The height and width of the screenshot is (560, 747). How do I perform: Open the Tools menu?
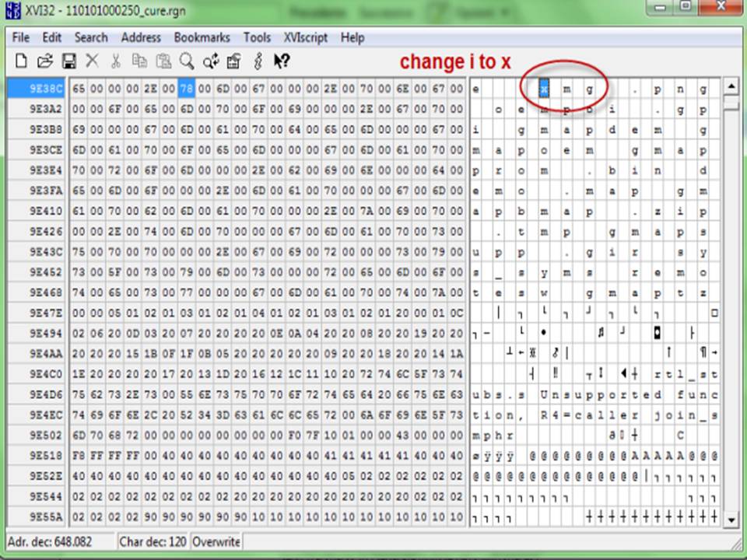point(258,37)
